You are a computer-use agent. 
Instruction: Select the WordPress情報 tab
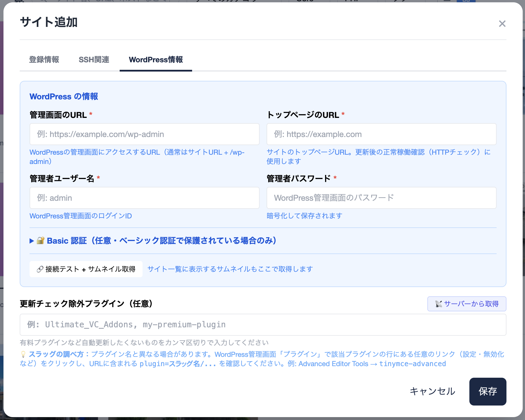point(156,60)
